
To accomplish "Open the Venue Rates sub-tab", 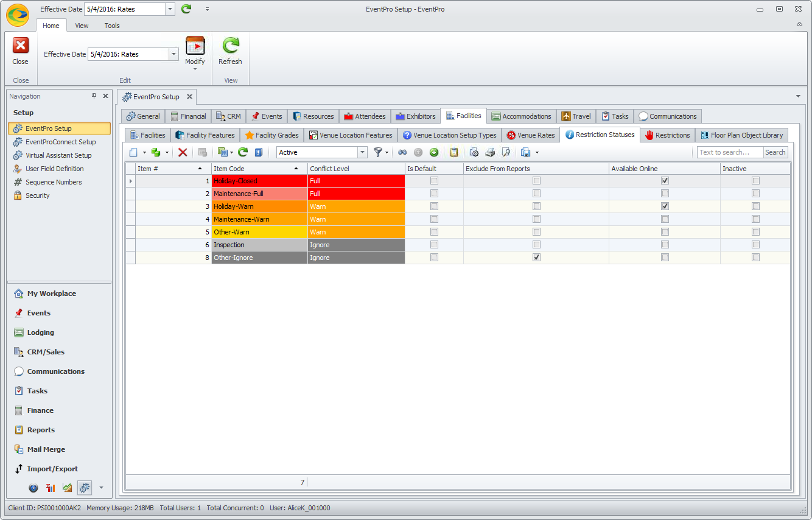I will pos(531,135).
